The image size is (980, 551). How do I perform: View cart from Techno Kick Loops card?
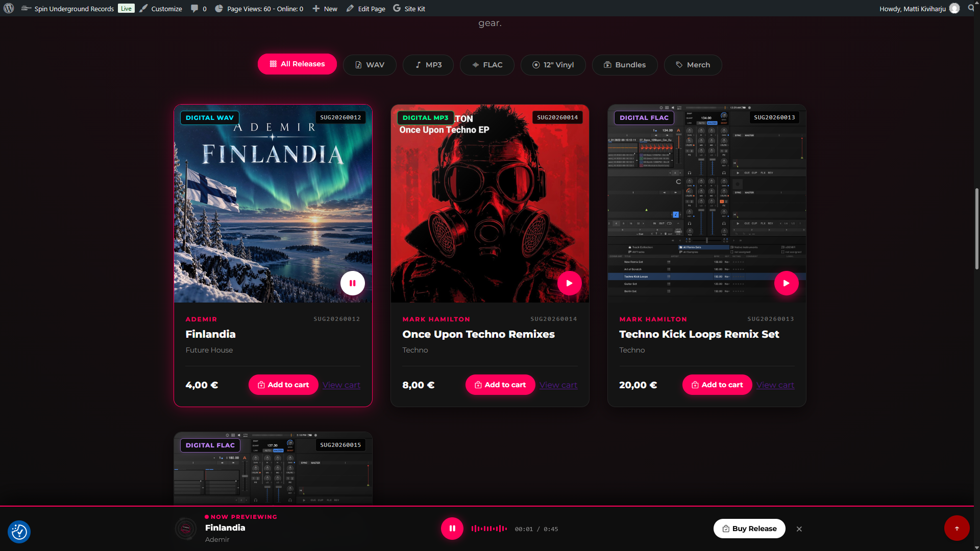point(775,385)
